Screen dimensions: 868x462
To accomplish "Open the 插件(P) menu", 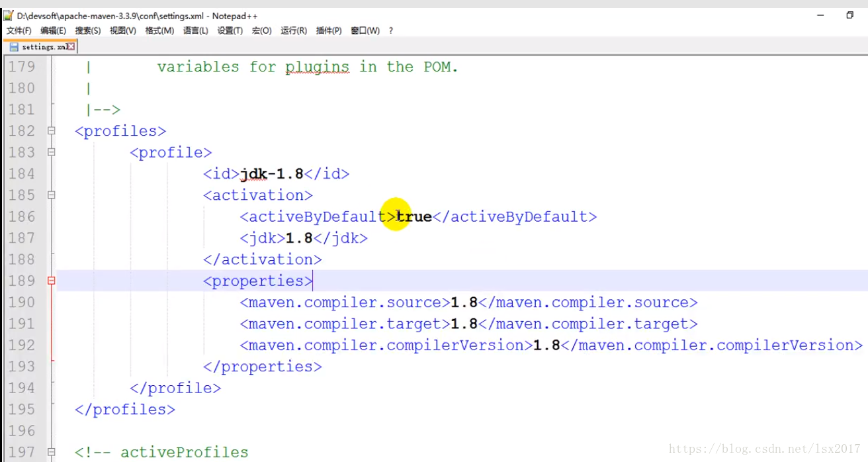I will (329, 30).
